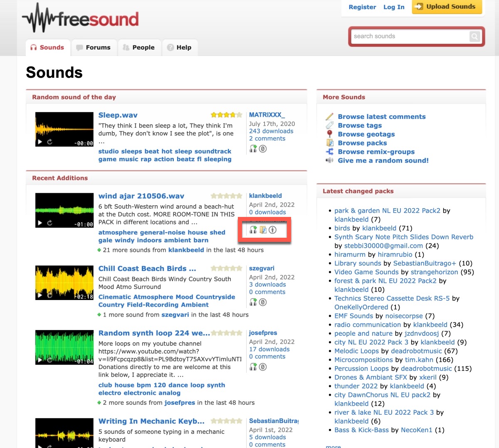Open the Drones & Ambiant SFX pack
The image size is (499, 448).
[371, 377]
